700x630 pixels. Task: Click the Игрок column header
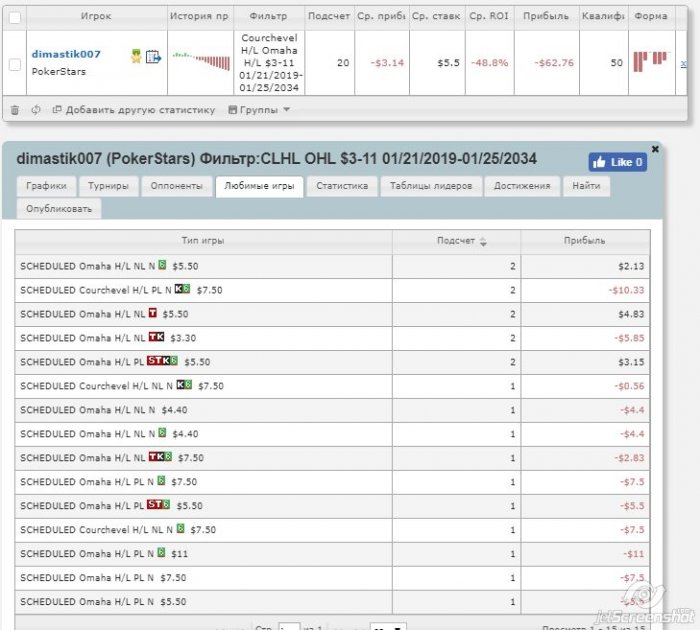point(96,17)
